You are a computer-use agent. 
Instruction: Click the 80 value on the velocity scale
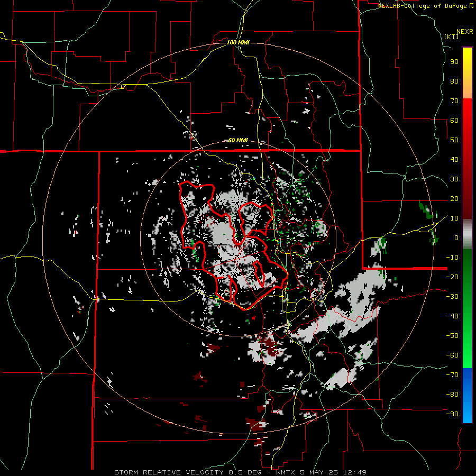tap(454, 81)
